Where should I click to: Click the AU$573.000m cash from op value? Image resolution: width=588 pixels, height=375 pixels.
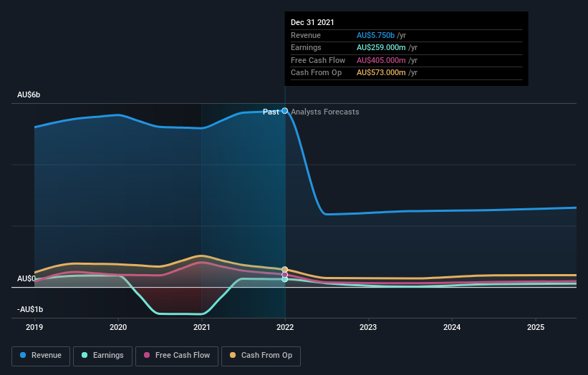click(381, 73)
